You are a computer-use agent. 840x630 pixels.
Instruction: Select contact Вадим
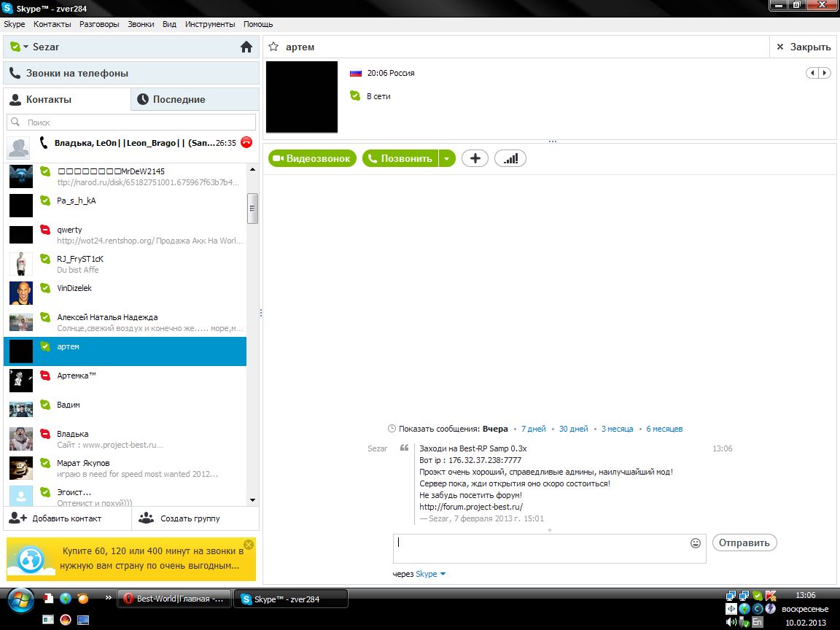tap(125, 410)
